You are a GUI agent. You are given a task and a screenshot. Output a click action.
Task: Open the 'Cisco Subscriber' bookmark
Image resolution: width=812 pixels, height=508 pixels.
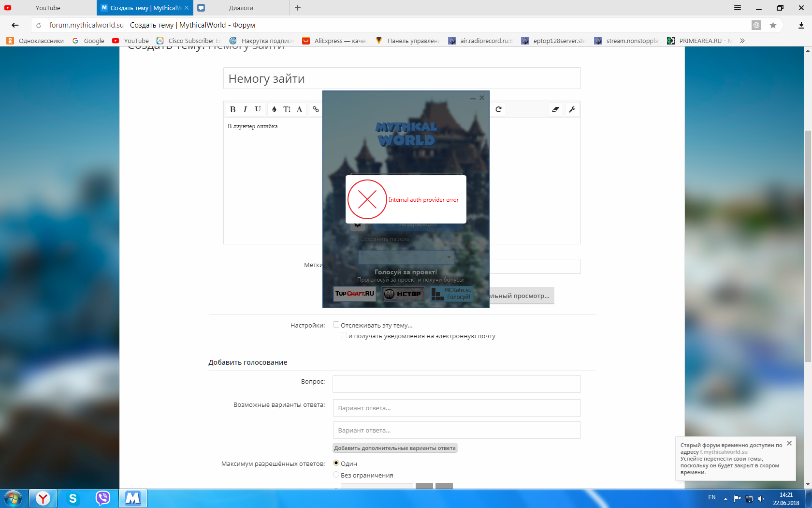click(x=188, y=41)
